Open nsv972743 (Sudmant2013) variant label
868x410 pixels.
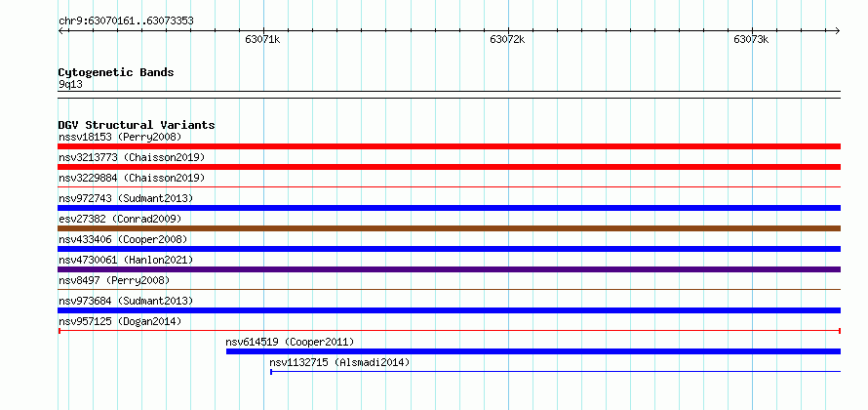[126, 198]
